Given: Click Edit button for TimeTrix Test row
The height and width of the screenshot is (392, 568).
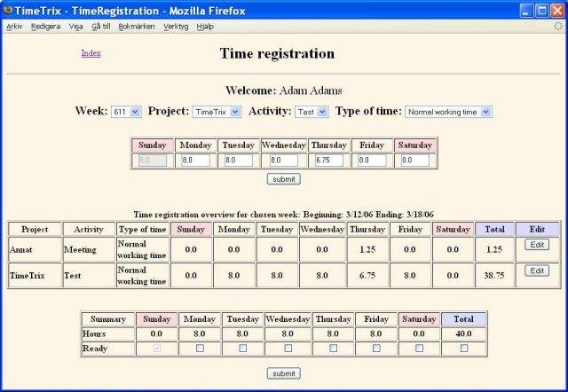Looking at the screenshot, I should pyautogui.click(x=537, y=270).
